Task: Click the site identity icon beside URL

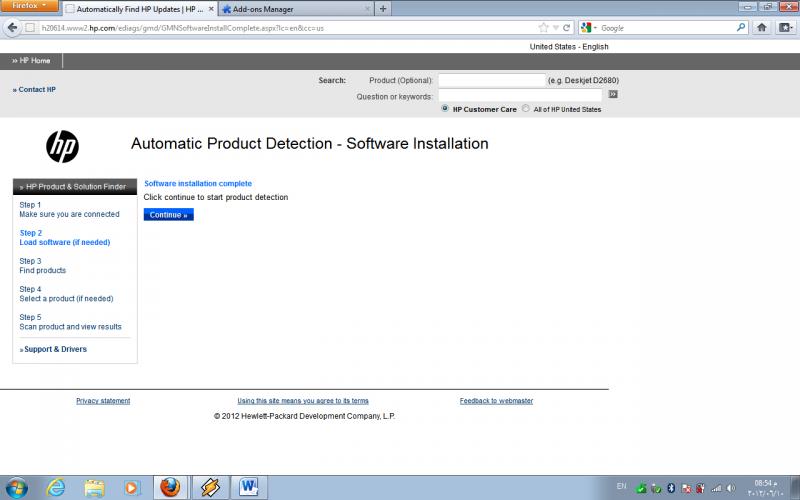Action: point(30,28)
